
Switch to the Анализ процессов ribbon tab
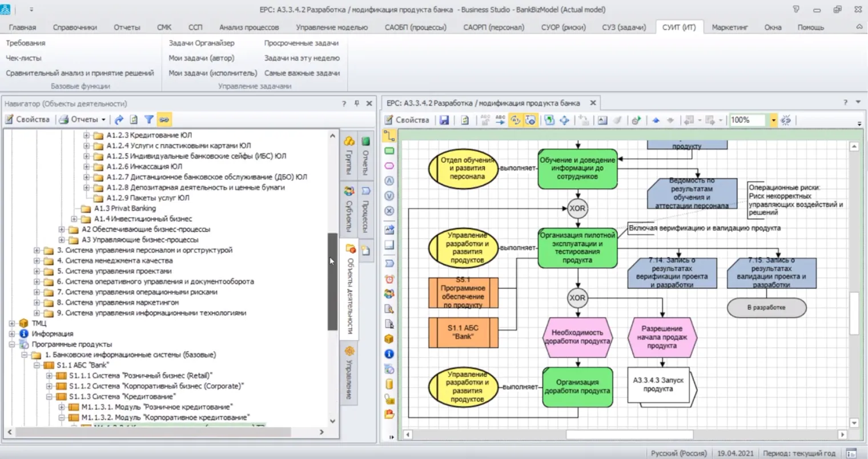pyautogui.click(x=249, y=27)
